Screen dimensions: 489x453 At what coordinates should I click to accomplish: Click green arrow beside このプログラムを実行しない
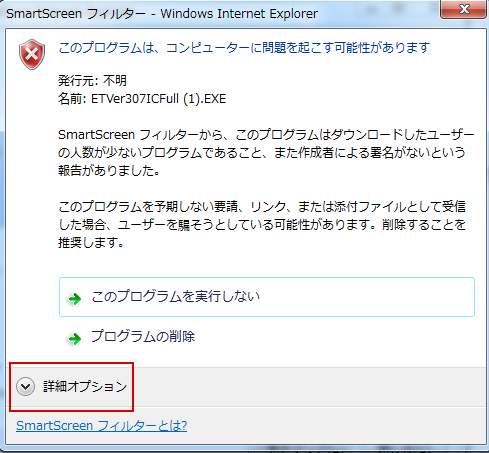click(x=75, y=299)
